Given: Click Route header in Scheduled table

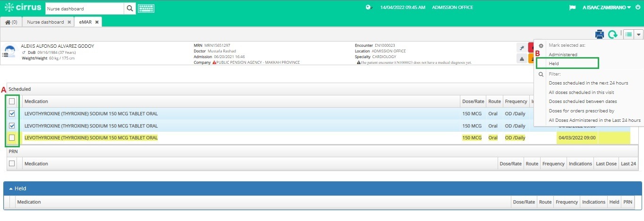Looking at the screenshot, I should [x=494, y=101].
